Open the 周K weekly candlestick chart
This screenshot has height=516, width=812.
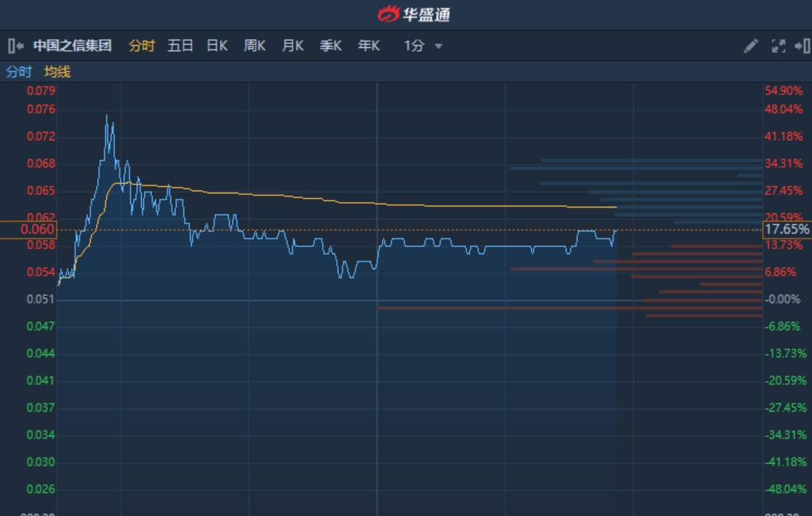point(255,46)
